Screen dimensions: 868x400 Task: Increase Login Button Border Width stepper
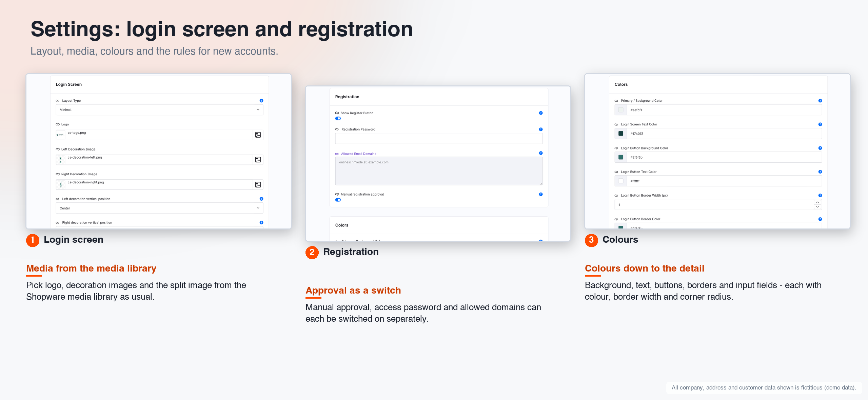pyautogui.click(x=817, y=202)
